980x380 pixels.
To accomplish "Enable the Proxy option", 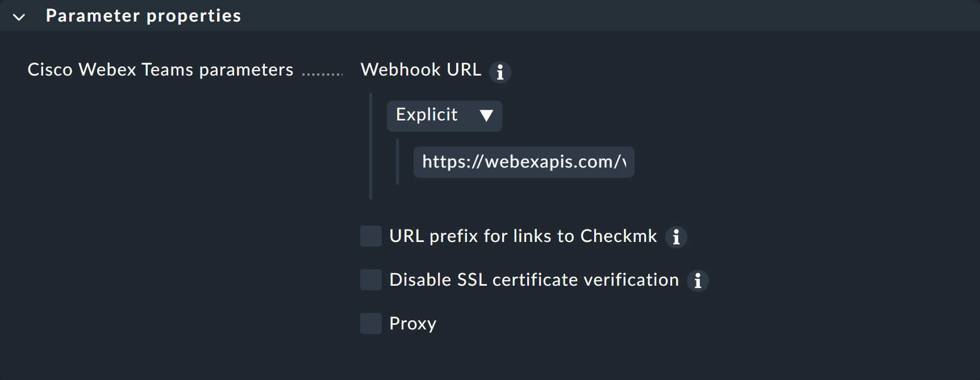I will click(370, 323).
